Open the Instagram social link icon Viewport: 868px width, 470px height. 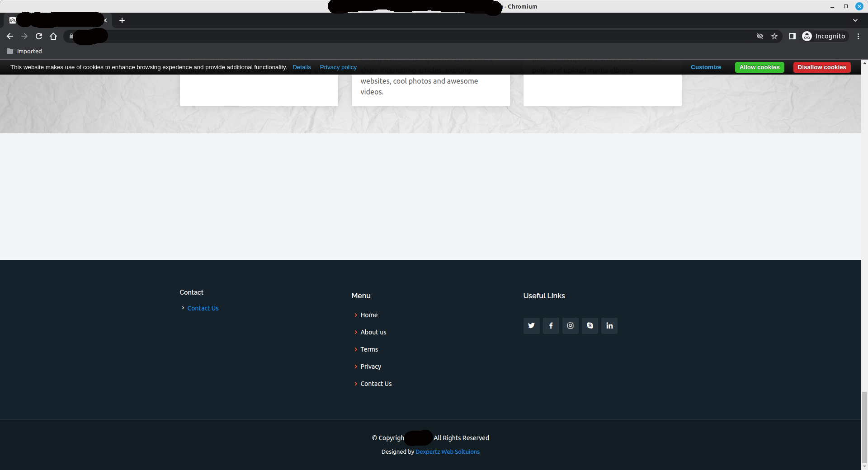coord(570,325)
